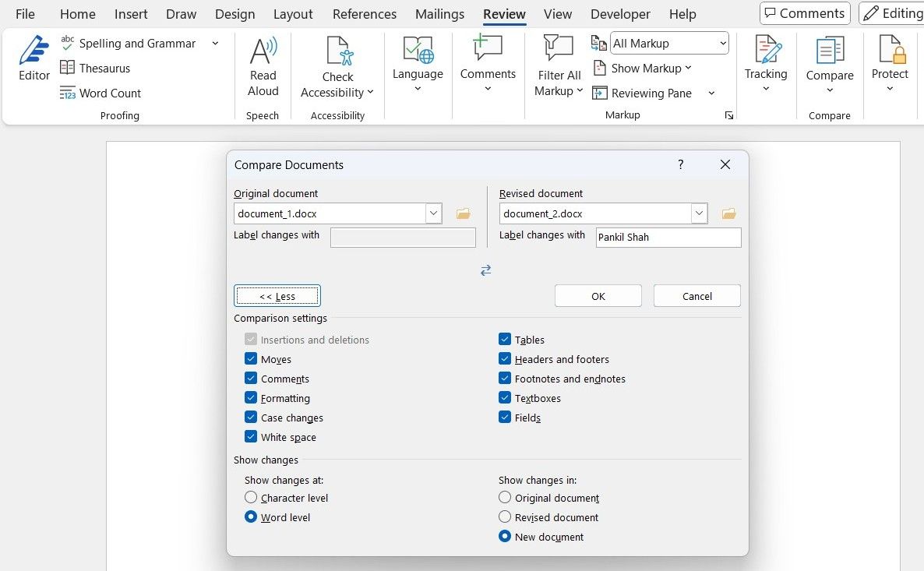This screenshot has height=571, width=924.
Task: Open the Comments pane button at top right
Action: pos(805,13)
